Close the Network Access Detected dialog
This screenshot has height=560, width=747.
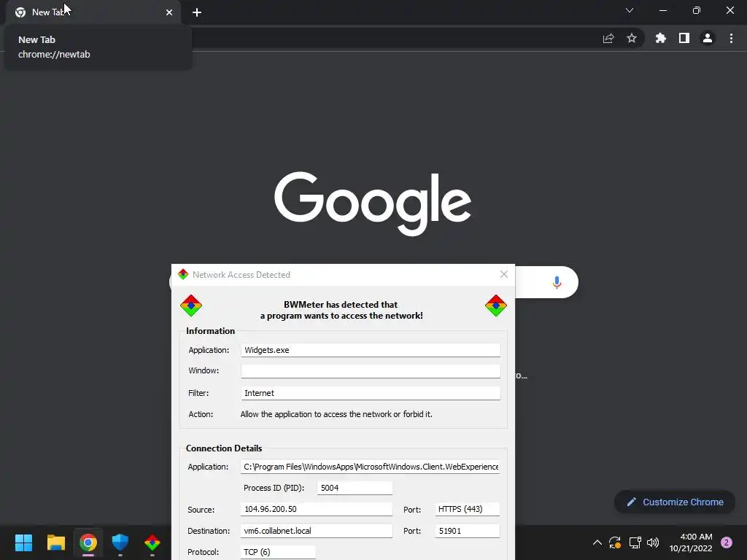click(504, 274)
